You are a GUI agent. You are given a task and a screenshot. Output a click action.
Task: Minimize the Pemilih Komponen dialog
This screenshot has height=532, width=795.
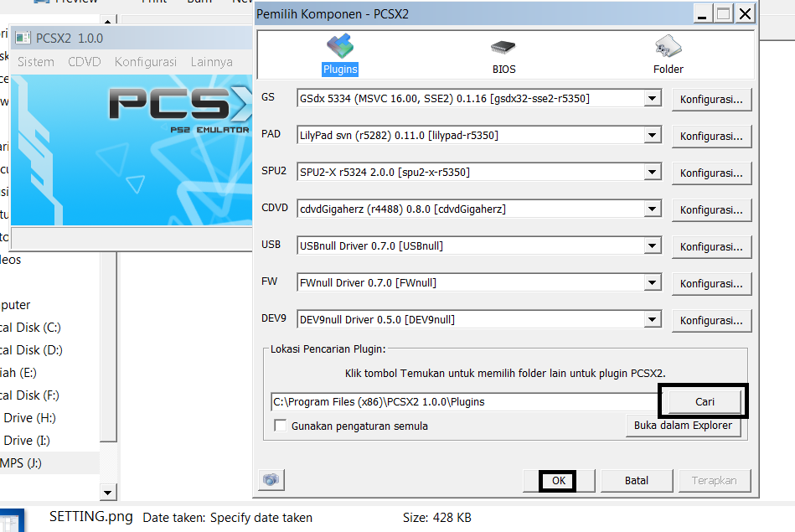[702, 13]
